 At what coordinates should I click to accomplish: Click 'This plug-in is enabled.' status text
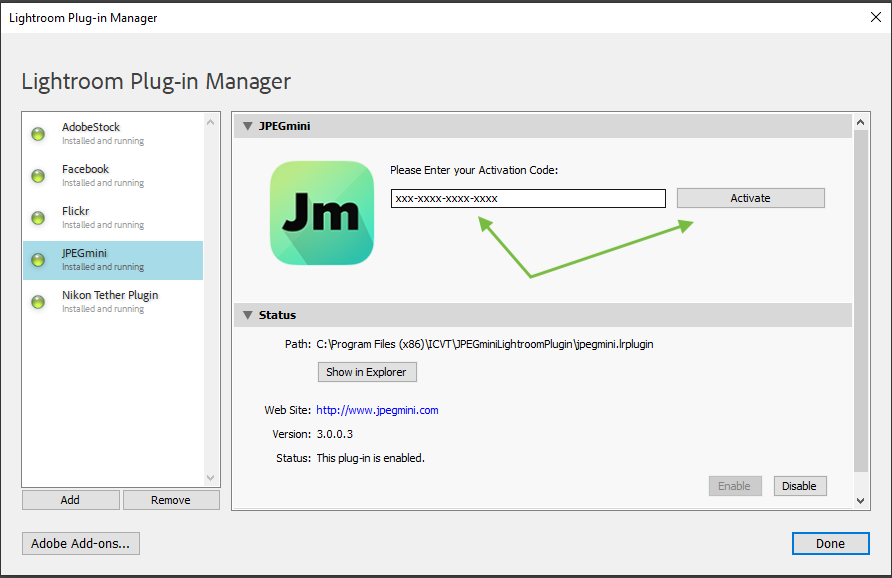pos(370,458)
